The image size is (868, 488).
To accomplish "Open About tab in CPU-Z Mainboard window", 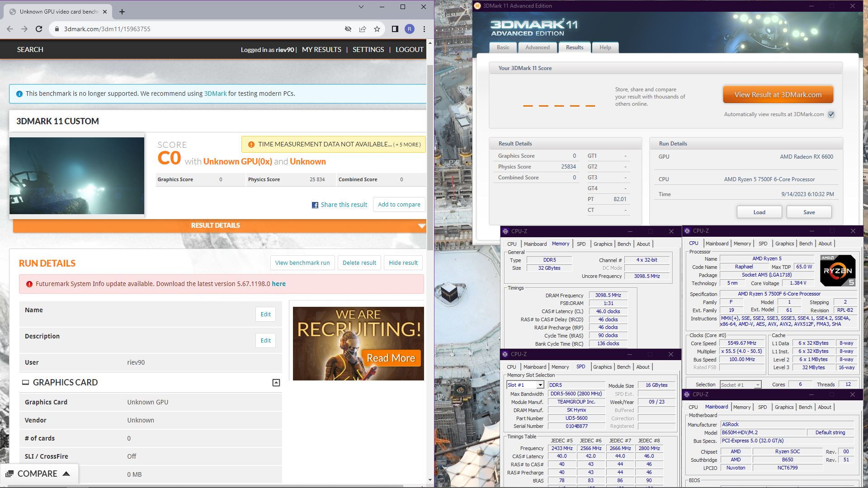I will [x=825, y=407].
